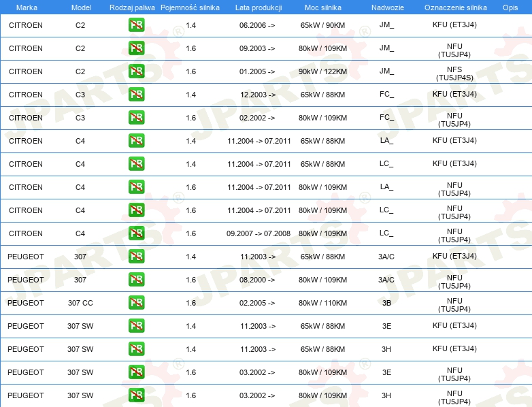Click the Marka column header

pos(27,7)
